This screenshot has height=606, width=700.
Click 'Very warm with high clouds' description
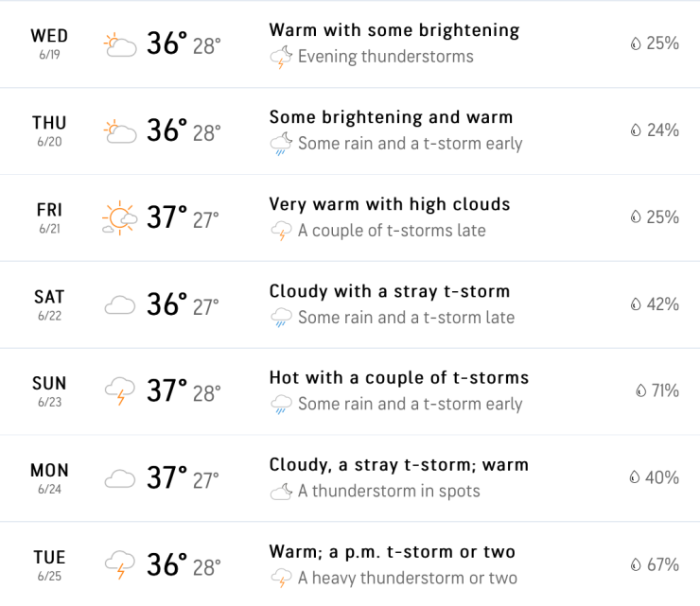click(x=390, y=204)
